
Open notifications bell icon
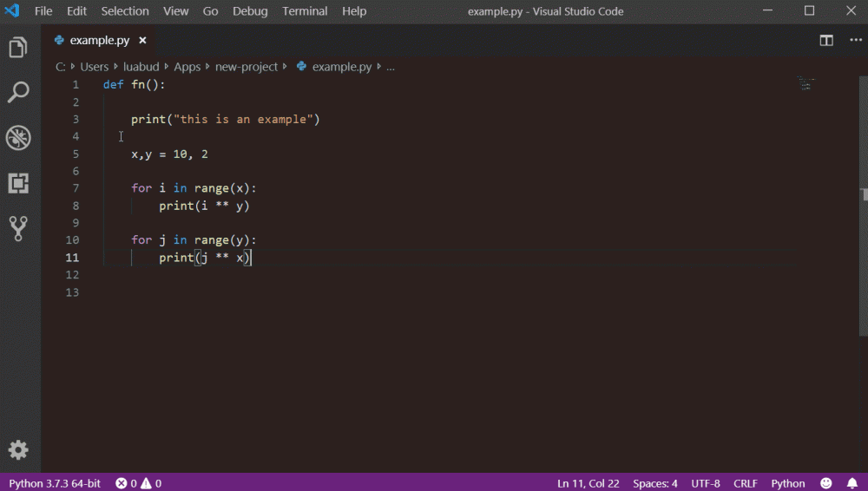point(852,483)
